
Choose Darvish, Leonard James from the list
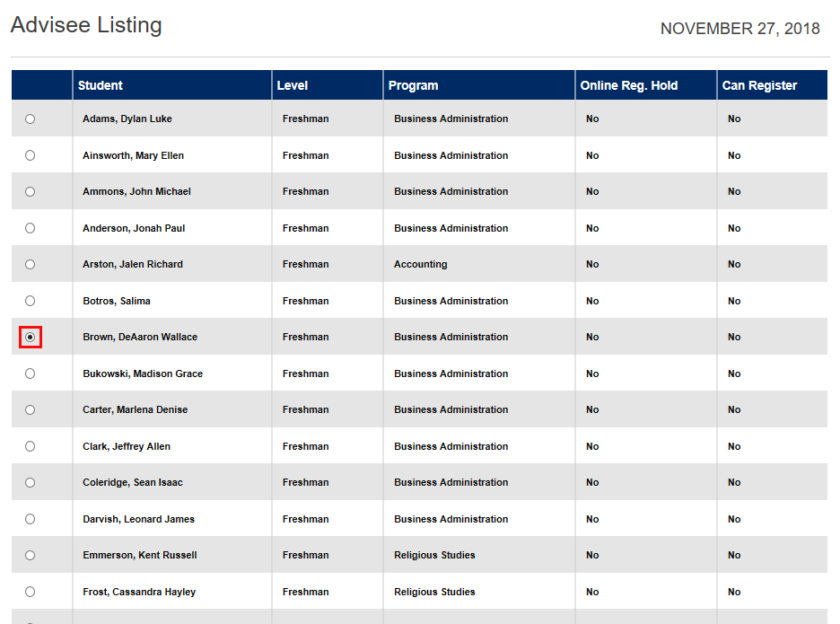pyautogui.click(x=30, y=518)
